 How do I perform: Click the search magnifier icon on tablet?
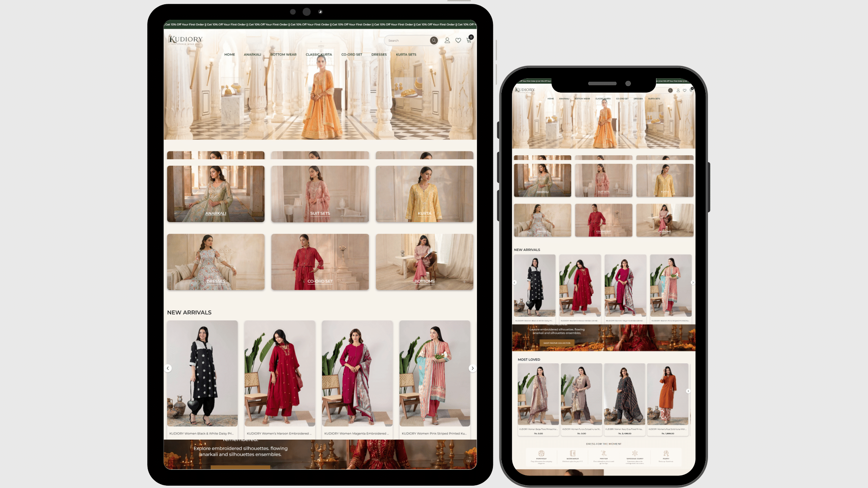434,40
